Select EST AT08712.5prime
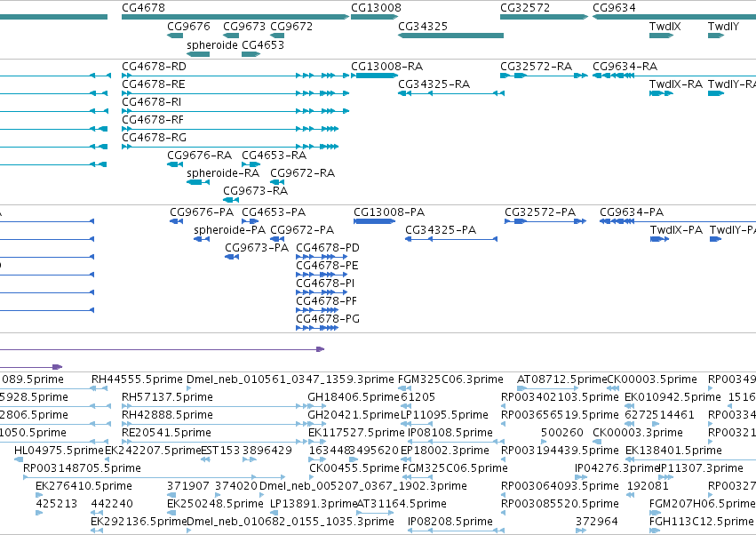 562,379
